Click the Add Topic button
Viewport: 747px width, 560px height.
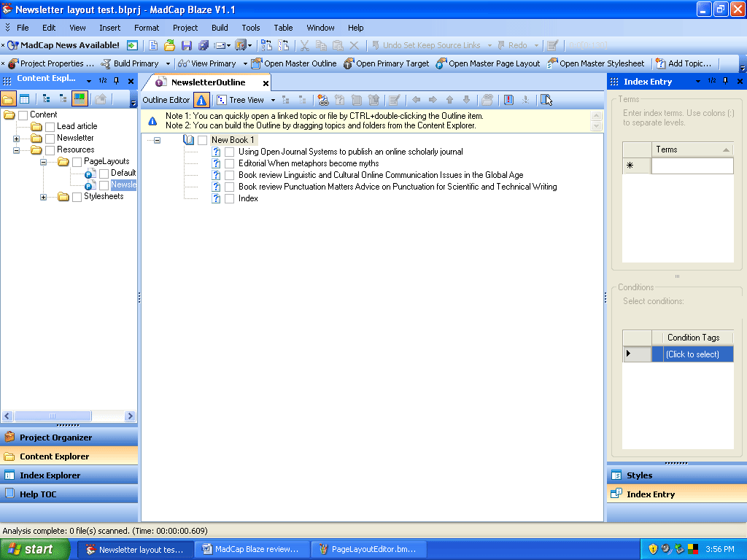[683, 64]
